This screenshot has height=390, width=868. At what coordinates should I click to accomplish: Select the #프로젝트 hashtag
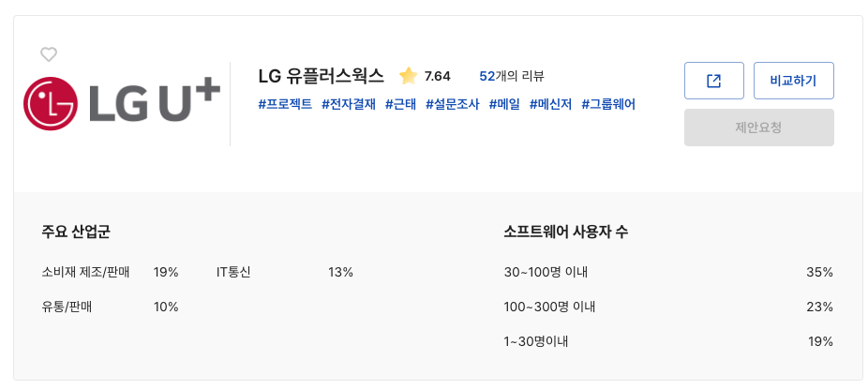(285, 104)
